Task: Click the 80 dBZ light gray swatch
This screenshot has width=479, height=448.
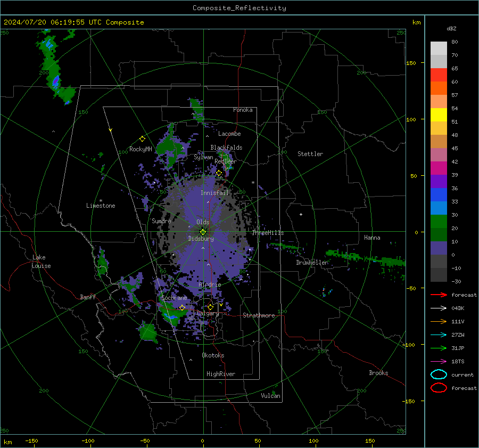Action: (439, 48)
